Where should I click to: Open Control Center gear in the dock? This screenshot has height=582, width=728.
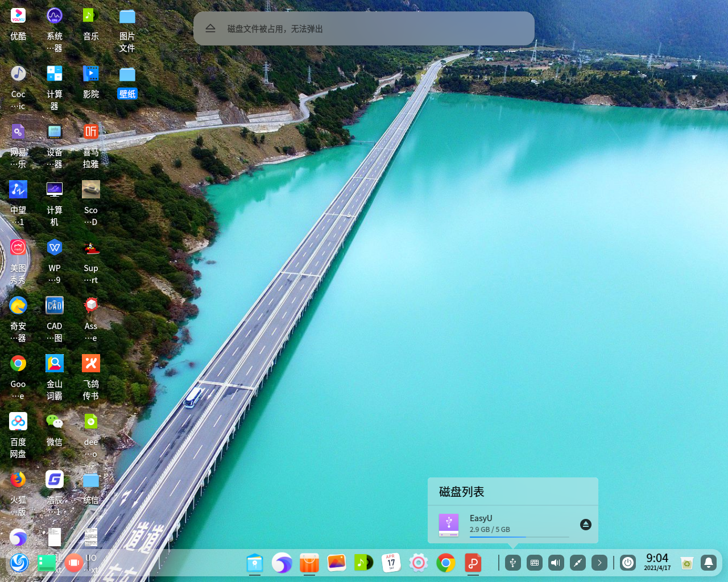point(419,563)
